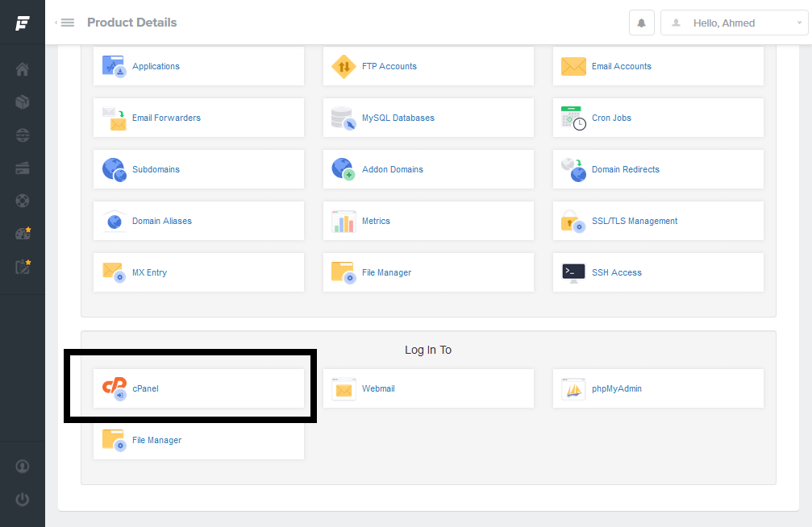
Task: Click the MySQL Databases icon
Action: (x=344, y=118)
